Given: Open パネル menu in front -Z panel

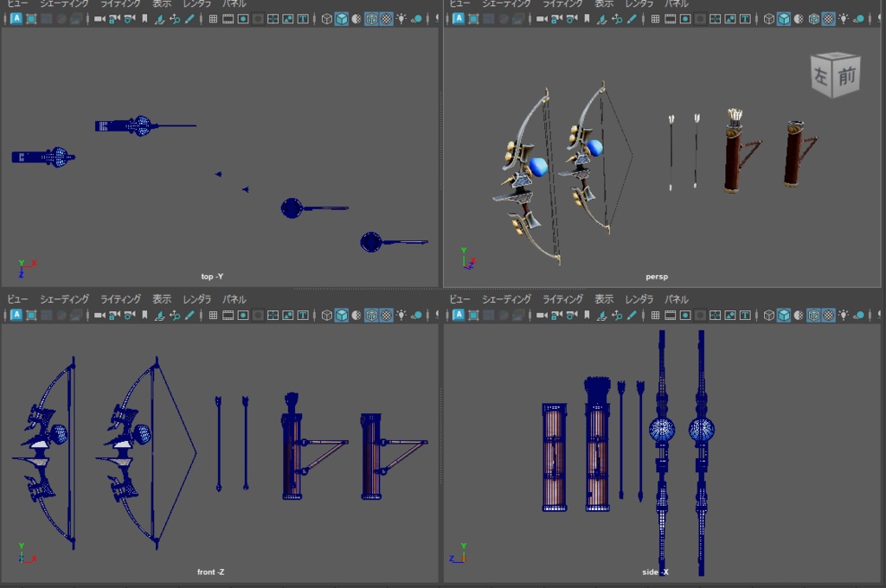Looking at the screenshot, I should pos(234,299).
